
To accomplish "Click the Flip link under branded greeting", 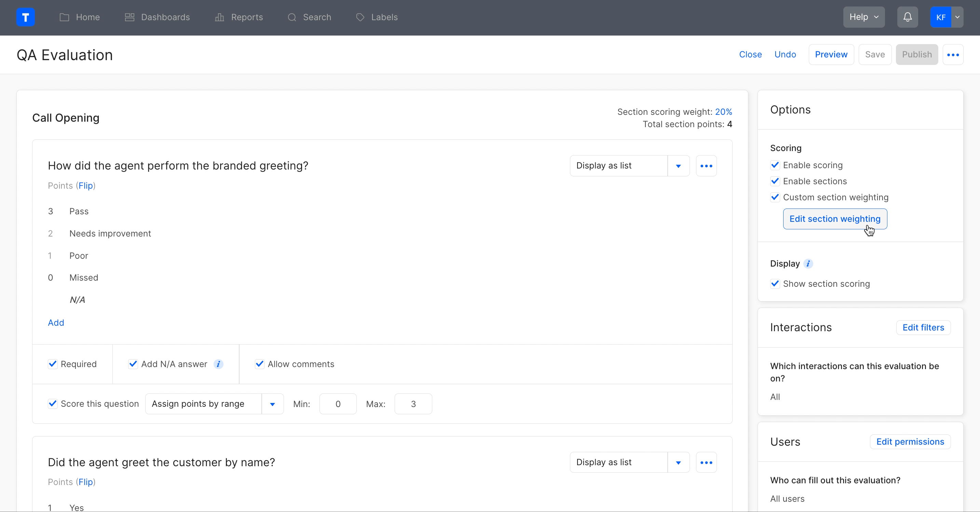I will (86, 186).
